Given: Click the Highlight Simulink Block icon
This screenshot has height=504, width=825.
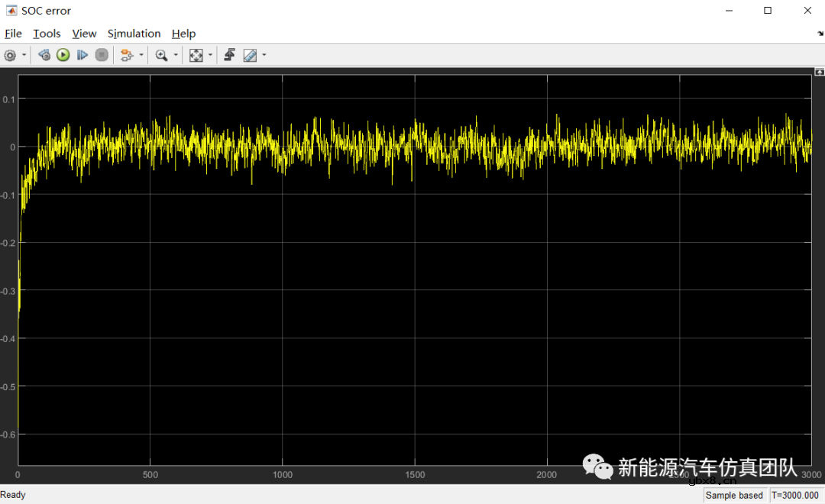Looking at the screenshot, I should point(126,55).
